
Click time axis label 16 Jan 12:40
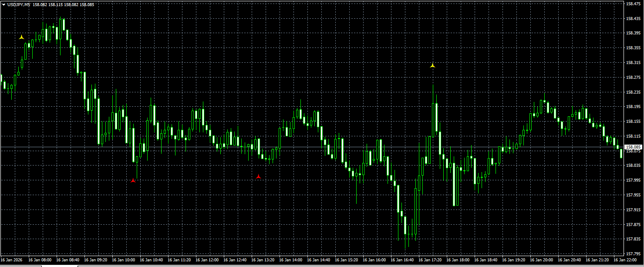click(x=235, y=260)
